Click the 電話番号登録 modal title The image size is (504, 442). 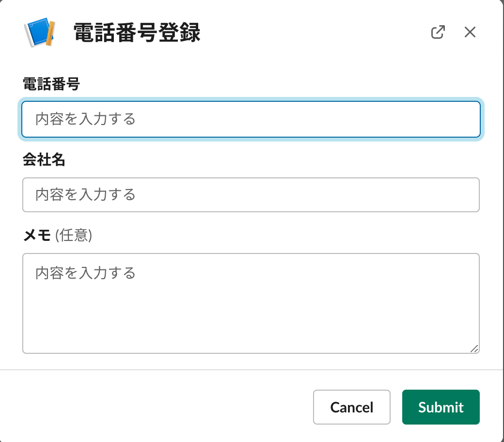(137, 33)
